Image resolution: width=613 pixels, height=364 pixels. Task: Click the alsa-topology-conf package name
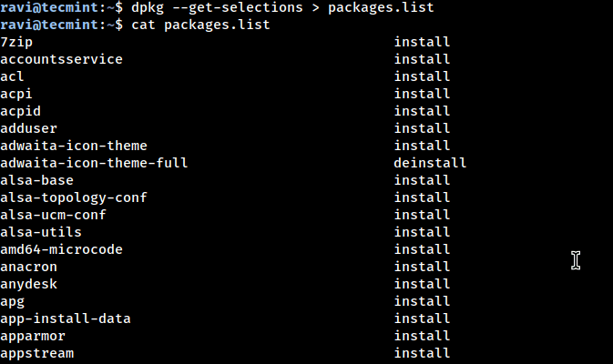74,197
